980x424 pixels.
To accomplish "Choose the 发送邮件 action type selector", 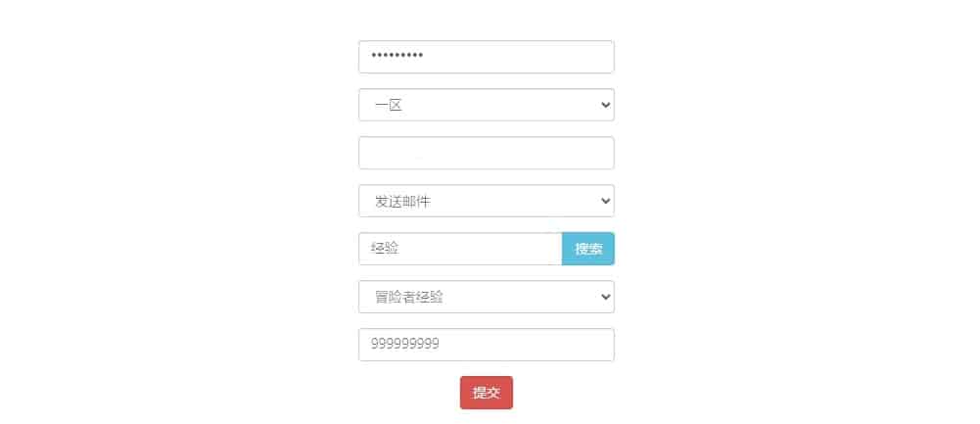I will tap(487, 201).
